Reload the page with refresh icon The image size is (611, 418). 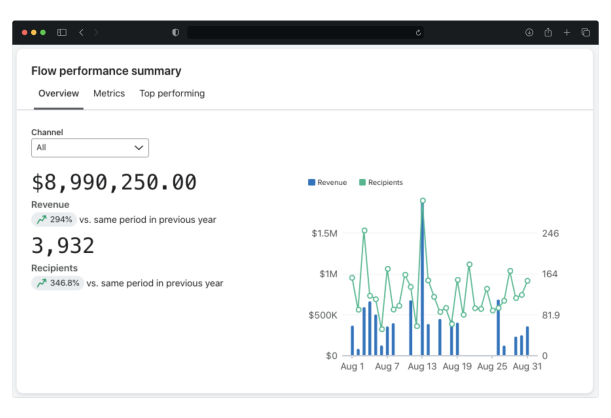[418, 32]
